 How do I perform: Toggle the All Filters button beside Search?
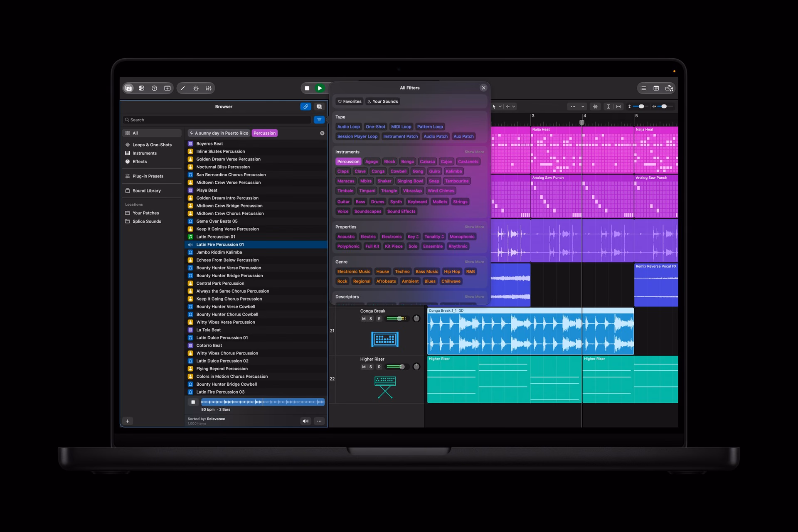pos(319,120)
